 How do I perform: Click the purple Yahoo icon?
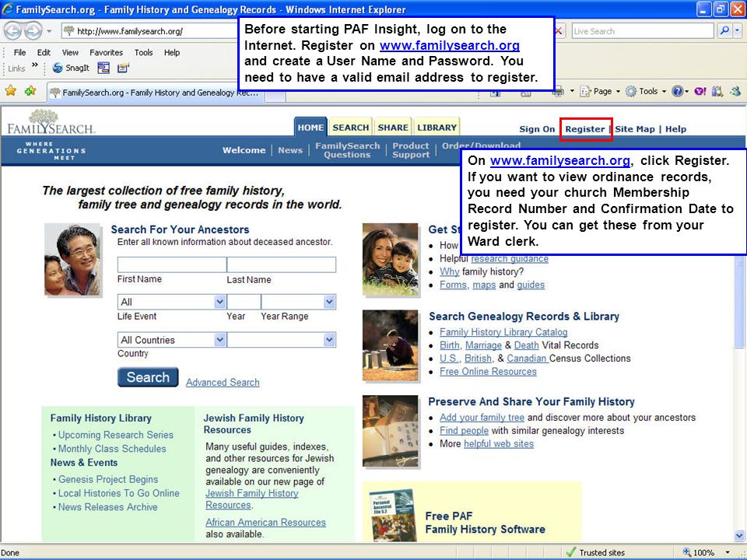tap(700, 91)
